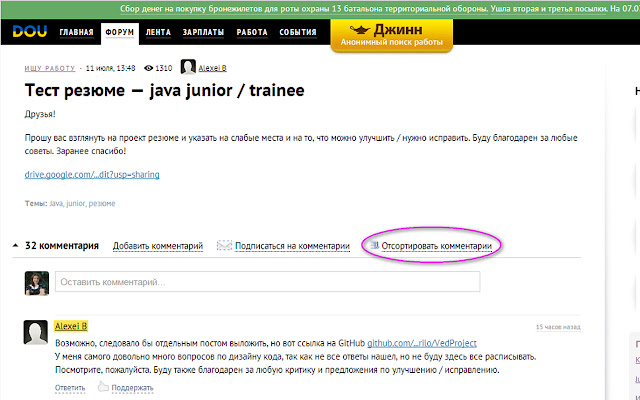The height and width of the screenshot is (400, 640).
Task: Click Ответить under the first comment
Action: click(x=70, y=388)
